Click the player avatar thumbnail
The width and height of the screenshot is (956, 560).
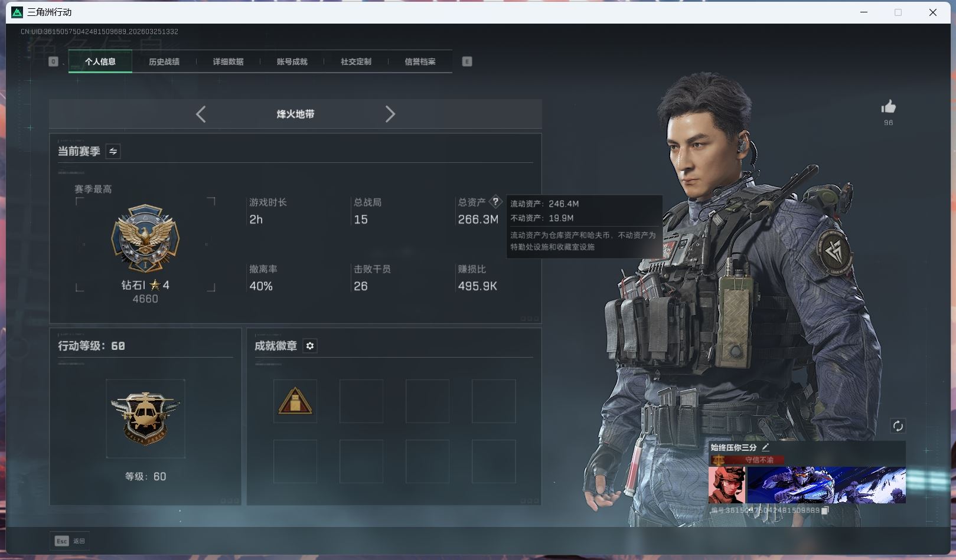click(x=727, y=485)
